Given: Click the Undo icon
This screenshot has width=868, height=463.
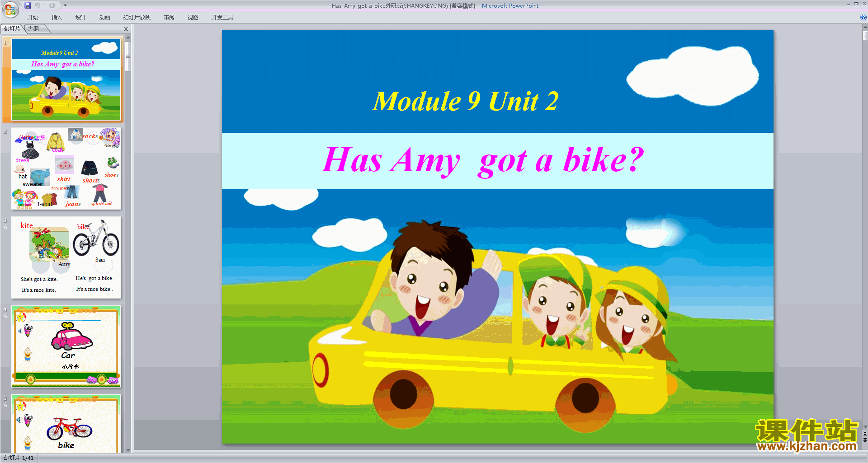Looking at the screenshot, I should tap(37, 5).
